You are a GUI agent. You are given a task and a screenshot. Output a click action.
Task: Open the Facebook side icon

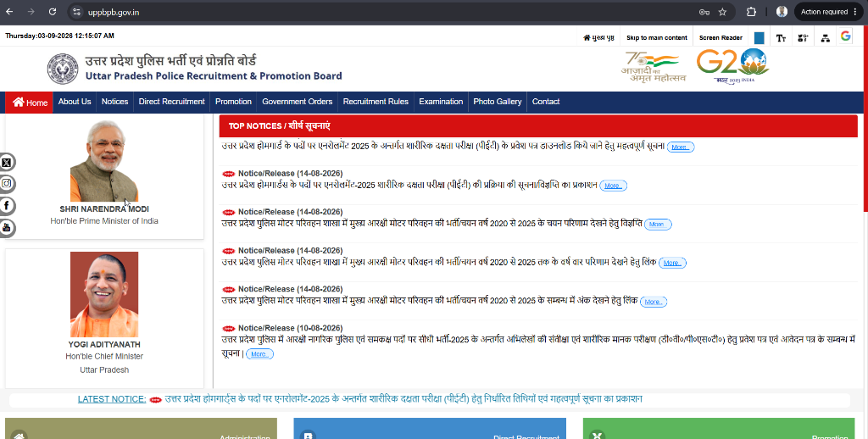(x=7, y=206)
